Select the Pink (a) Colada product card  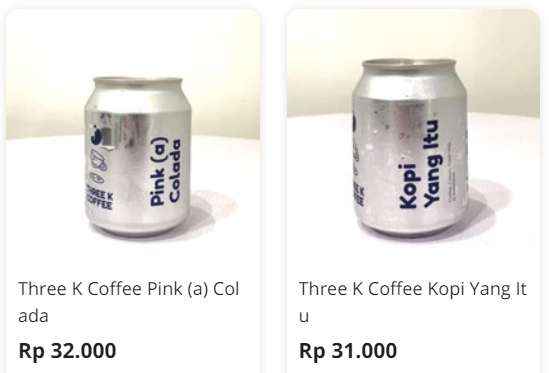point(133,191)
